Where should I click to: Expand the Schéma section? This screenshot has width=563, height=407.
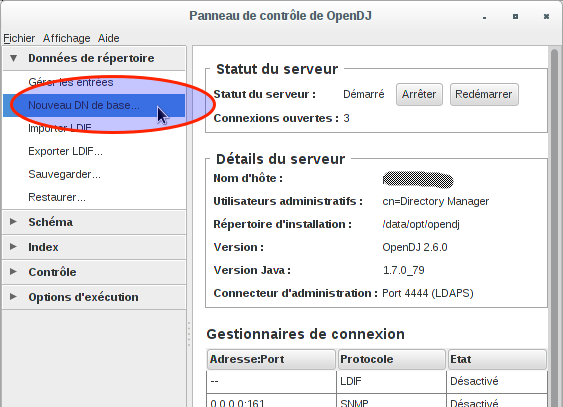coord(94,222)
